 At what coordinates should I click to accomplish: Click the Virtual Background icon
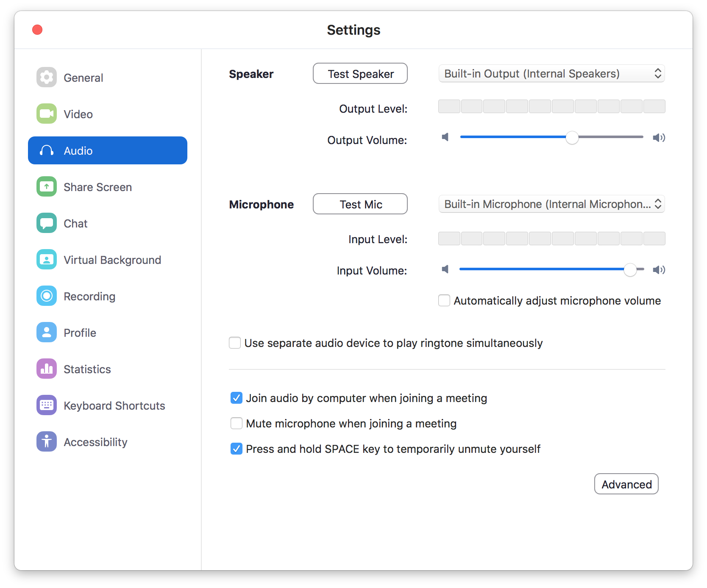point(46,259)
